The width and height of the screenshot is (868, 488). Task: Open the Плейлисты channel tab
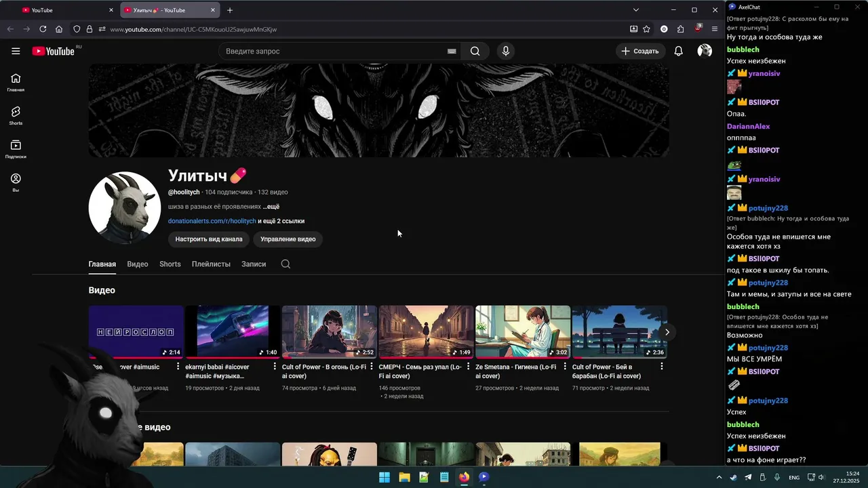point(211,264)
